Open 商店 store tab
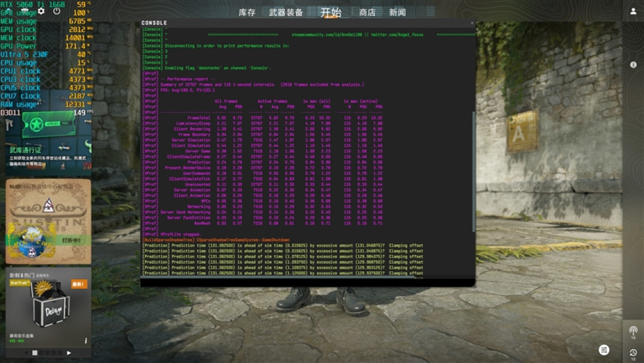The image size is (644, 363). click(x=367, y=13)
